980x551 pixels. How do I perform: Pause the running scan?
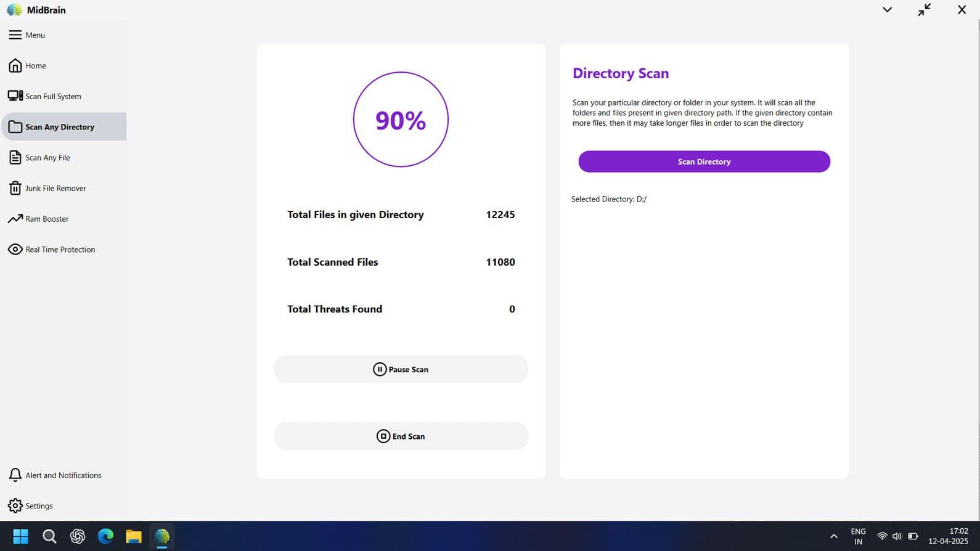coord(401,369)
